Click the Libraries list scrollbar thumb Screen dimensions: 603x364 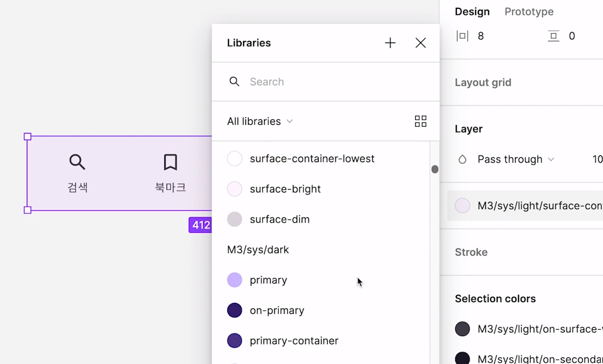435,169
